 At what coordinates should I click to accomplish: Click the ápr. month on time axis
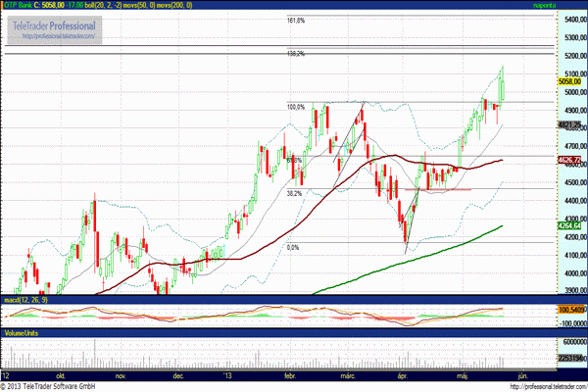click(403, 376)
